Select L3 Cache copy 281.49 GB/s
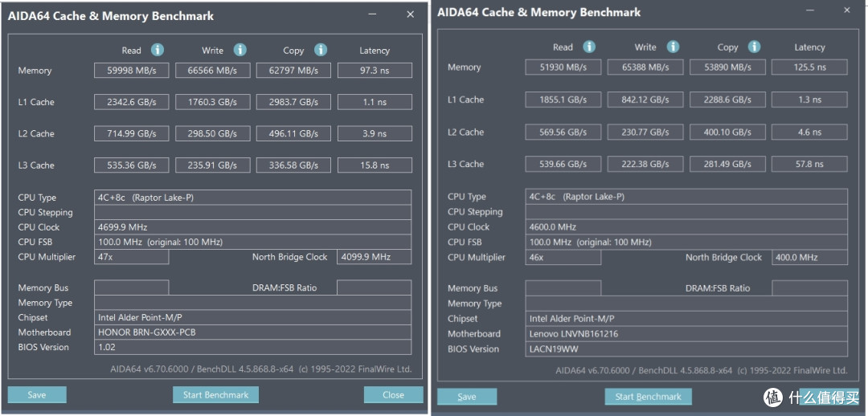The height and width of the screenshot is (416, 868). tap(727, 165)
